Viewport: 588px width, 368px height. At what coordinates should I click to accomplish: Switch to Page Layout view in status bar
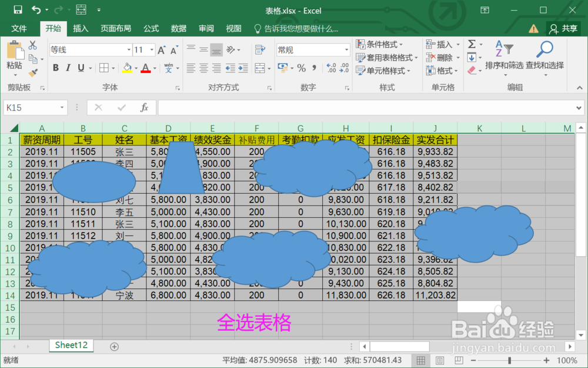439,360
